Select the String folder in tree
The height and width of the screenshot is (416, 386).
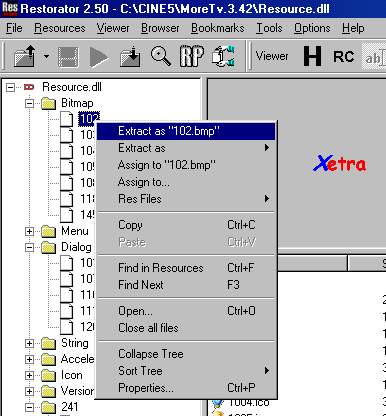[75, 343]
